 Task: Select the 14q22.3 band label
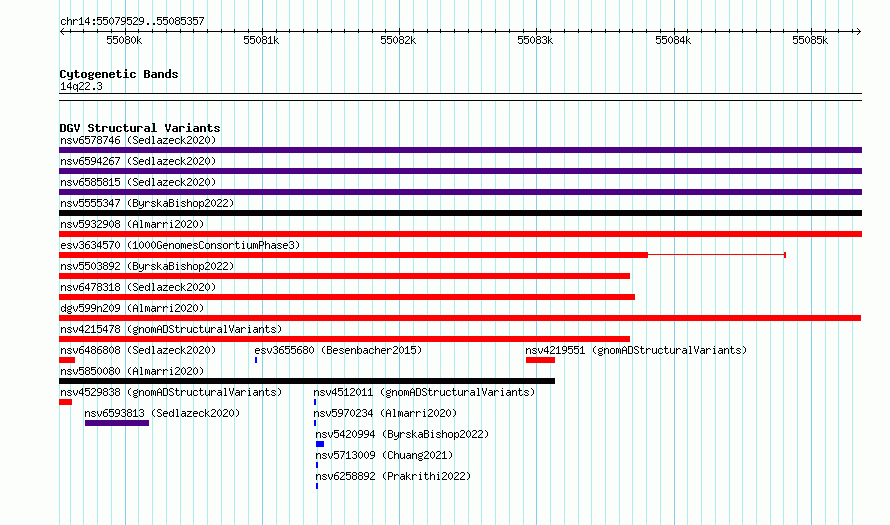coord(81,86)
